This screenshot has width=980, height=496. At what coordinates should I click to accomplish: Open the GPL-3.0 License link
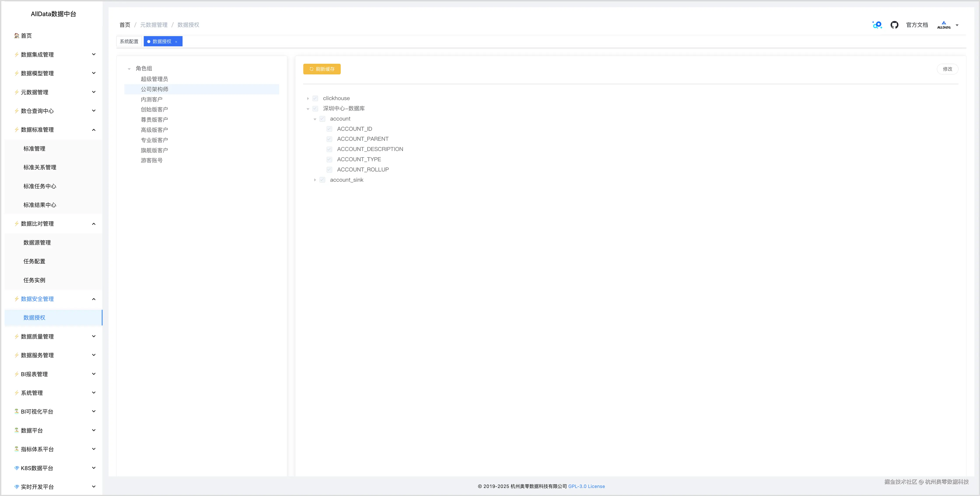coord(586,486)
